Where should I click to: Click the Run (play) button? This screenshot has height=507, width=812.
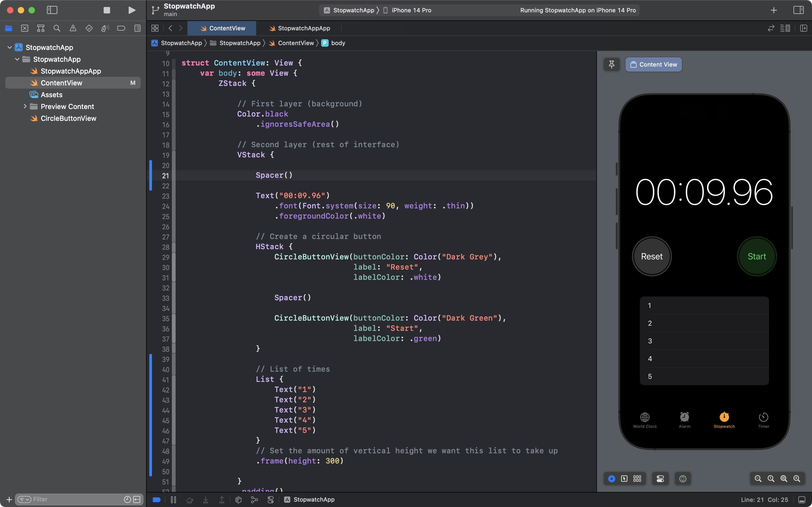(x=132, y=10)
